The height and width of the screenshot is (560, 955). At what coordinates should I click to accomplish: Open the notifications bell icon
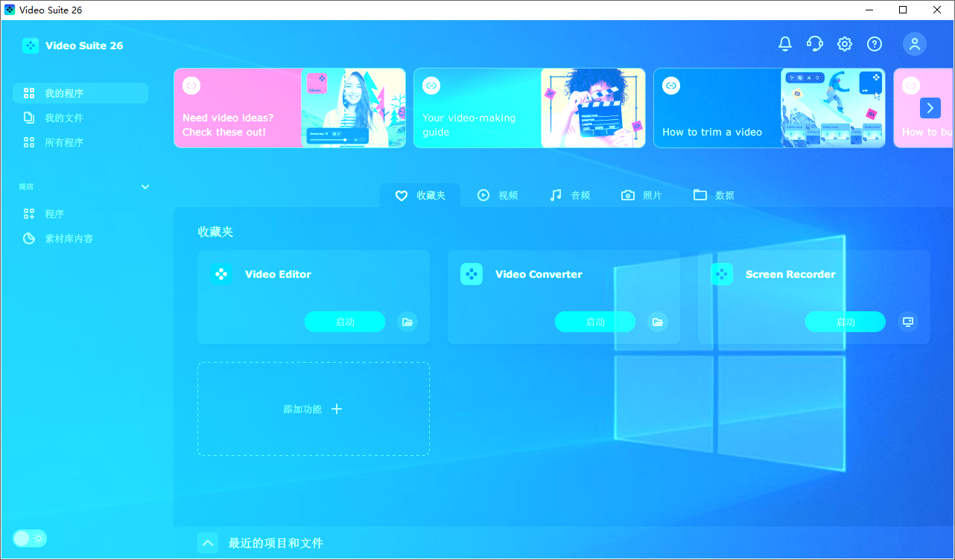(785, 44)
